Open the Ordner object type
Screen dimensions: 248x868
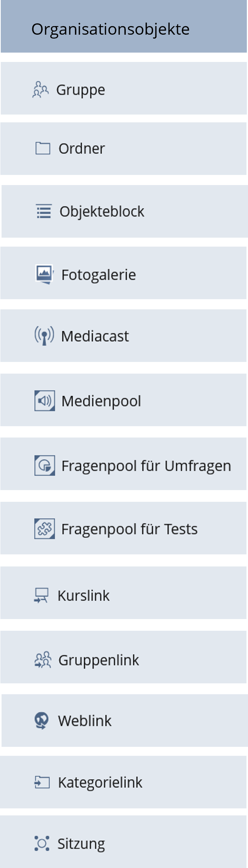click(82, 148)
